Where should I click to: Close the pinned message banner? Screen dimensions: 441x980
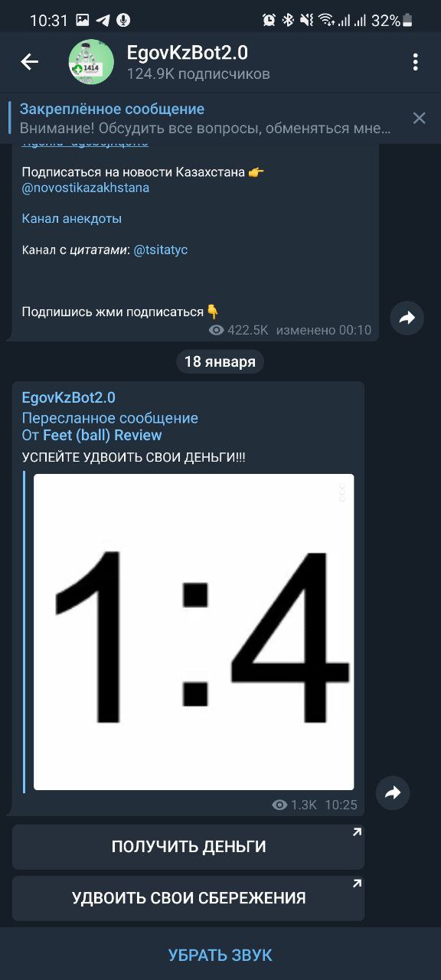(419, 118)
